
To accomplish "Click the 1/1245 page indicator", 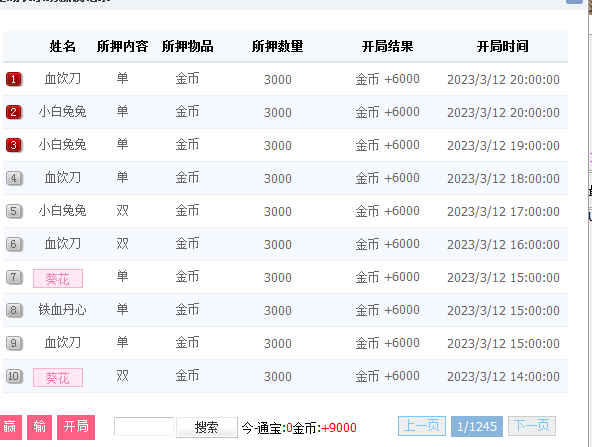I will [477, 427].
